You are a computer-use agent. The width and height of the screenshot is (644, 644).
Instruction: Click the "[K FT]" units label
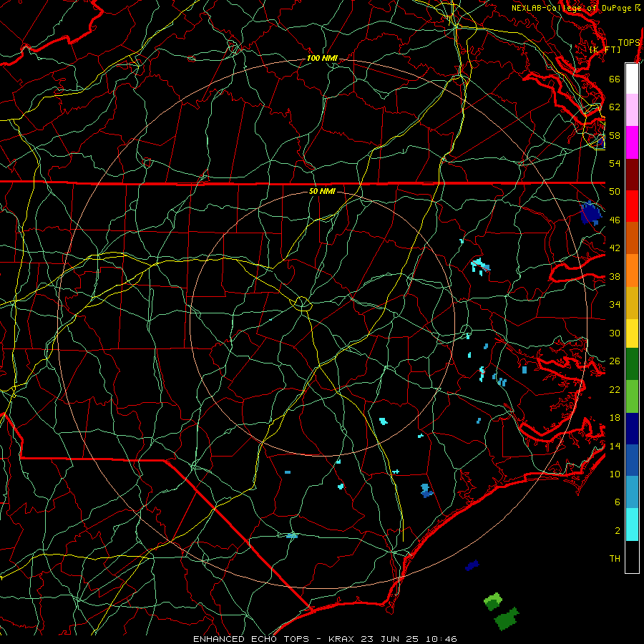point(605,49)
